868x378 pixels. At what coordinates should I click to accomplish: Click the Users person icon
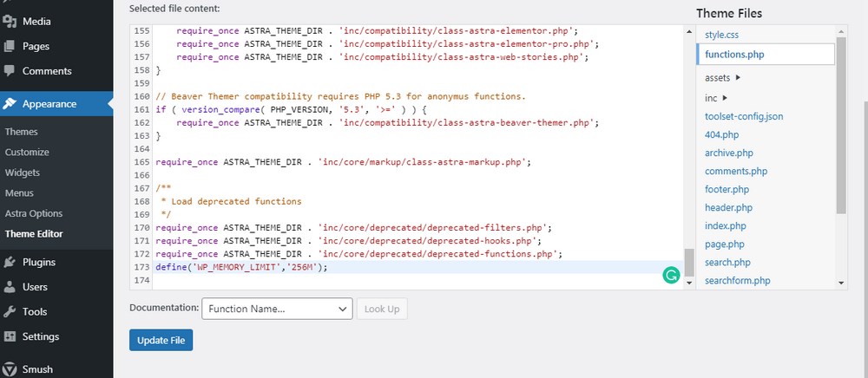coord(10,287)
